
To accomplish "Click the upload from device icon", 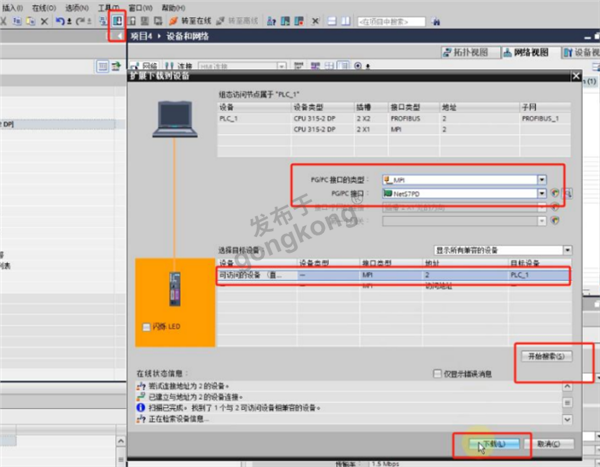I will [132, 21].
